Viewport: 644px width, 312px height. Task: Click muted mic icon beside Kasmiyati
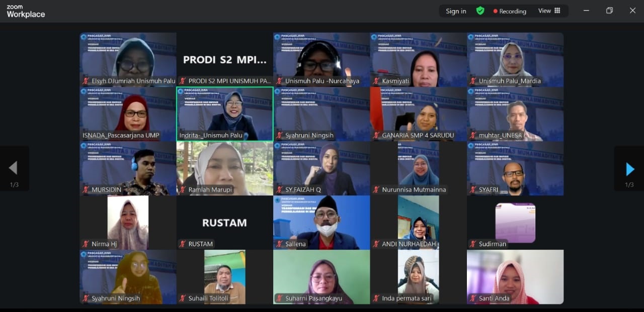tap(376, 81)
